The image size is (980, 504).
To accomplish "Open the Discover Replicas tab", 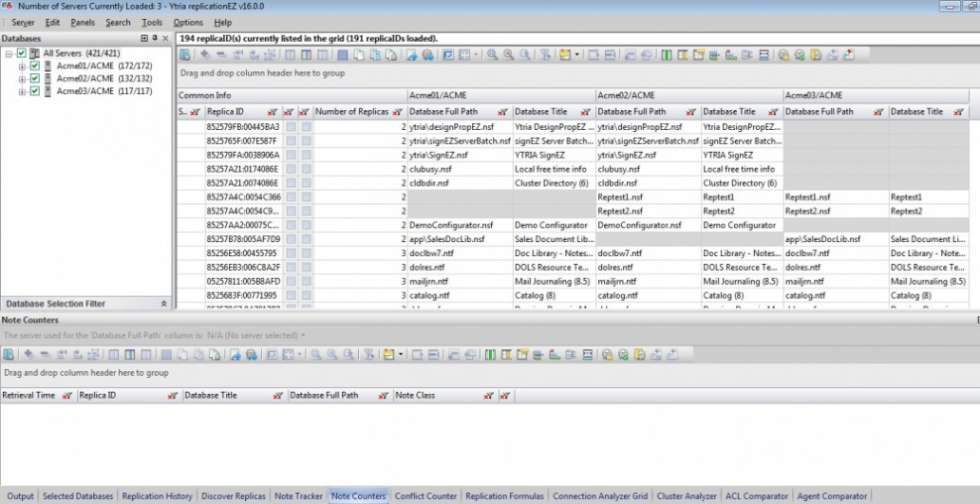I will point(234,495).
